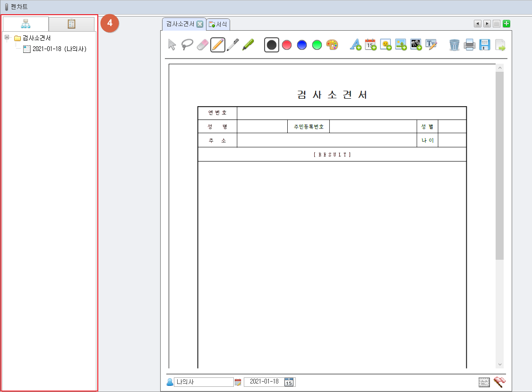The height and width of the screenshot is (392, 532).
Task: Insert an emoticon sticker image
Action: [386, 45]
